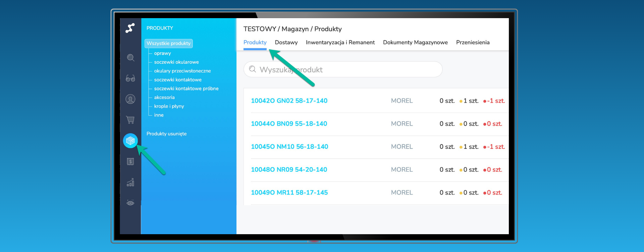644x252 pixels.
Task: Open the search magnifier sidebar icon
Action: [130, 58]
